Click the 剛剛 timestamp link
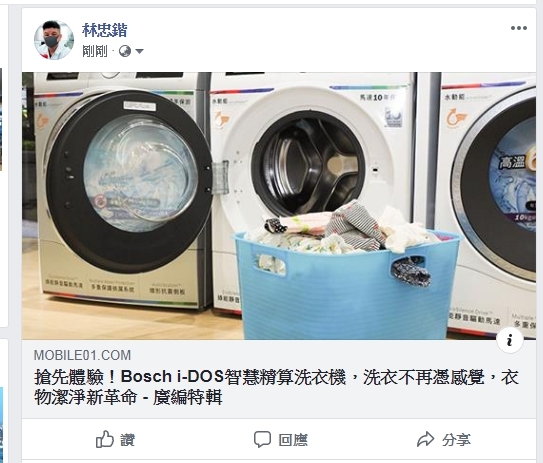The image size is (543, 463). click(95, 51)
